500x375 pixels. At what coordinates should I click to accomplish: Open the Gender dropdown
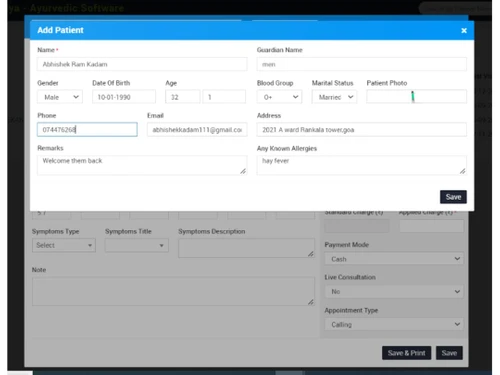(x=60, y=97)
